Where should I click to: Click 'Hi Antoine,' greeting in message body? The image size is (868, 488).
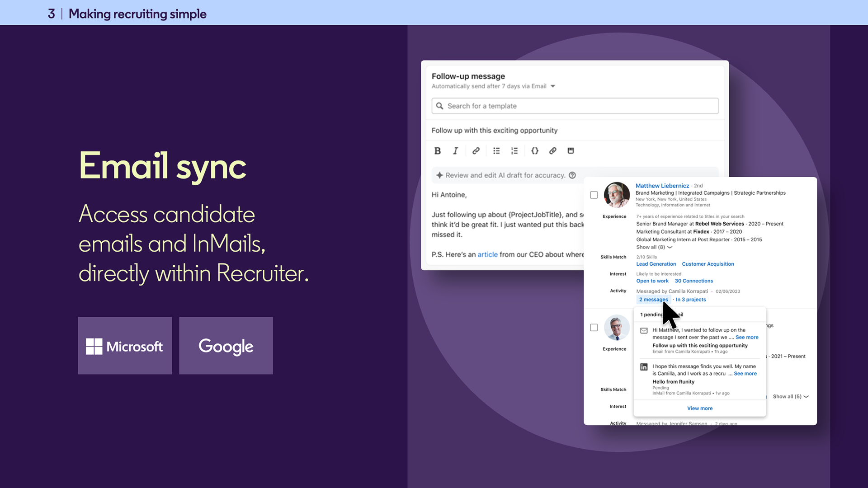449,195
